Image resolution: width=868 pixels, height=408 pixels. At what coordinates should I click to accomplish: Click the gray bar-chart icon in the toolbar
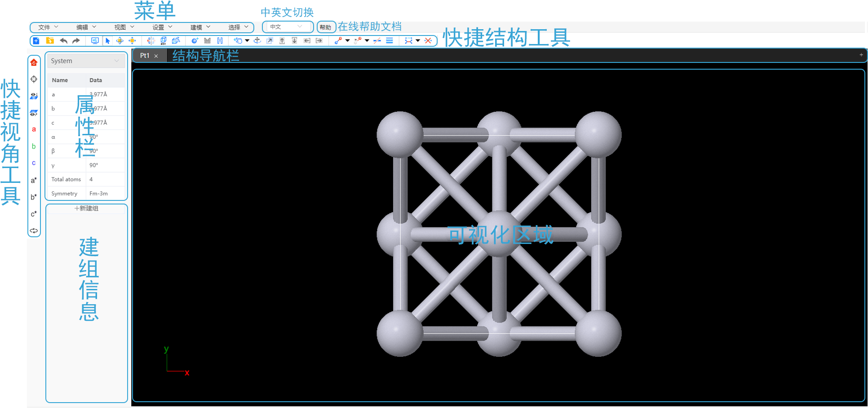tap(208, 41)
